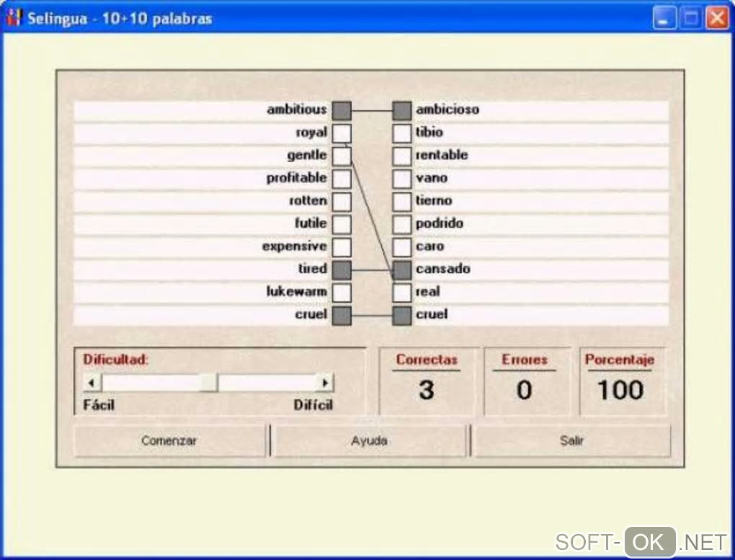Viewport: 735px width, 560px height.
Task: Click the 'Fácil' label
Action: point(99,405)
